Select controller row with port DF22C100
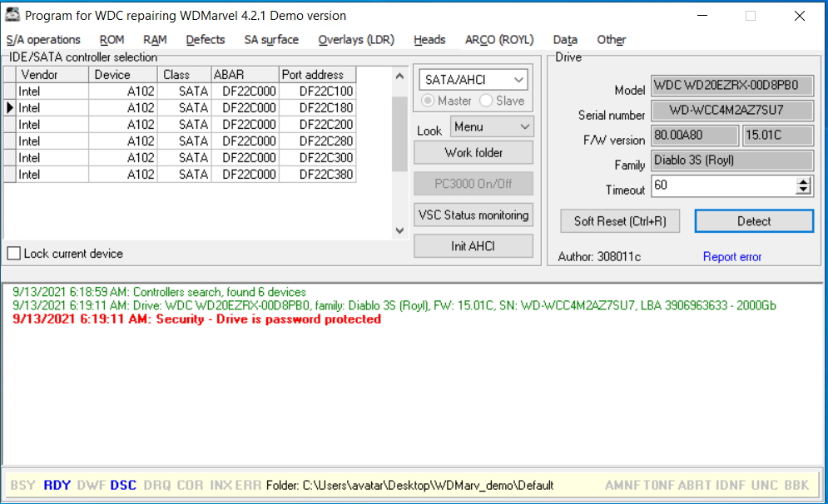Screen dimensions: 828x504 (180, 91)
